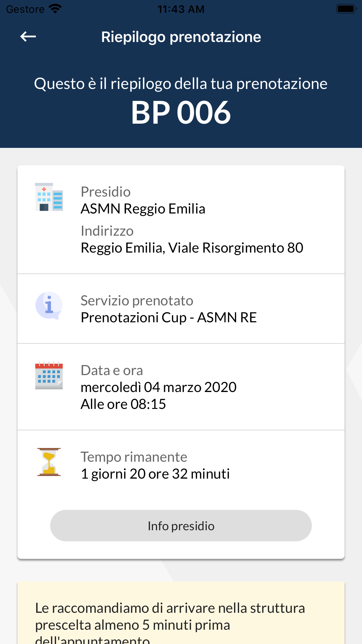
Task: Tap the blue info bubble icon
Action: (x=49, y=305)
